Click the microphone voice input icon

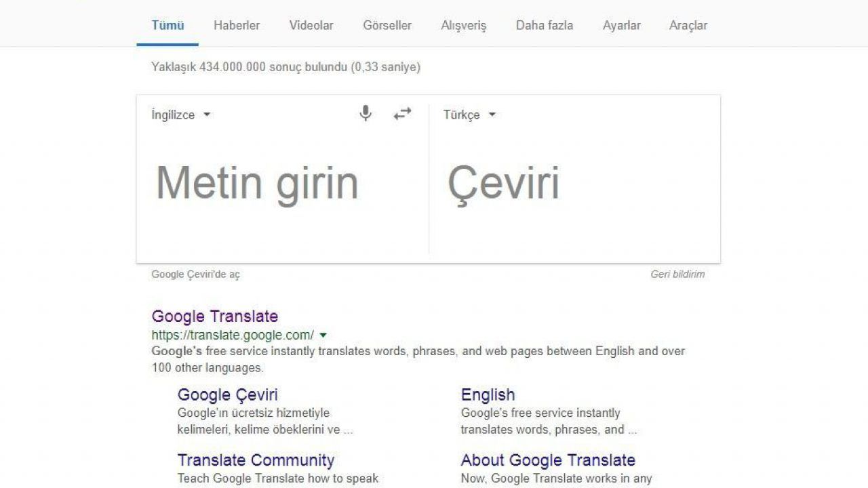(366, 114)
